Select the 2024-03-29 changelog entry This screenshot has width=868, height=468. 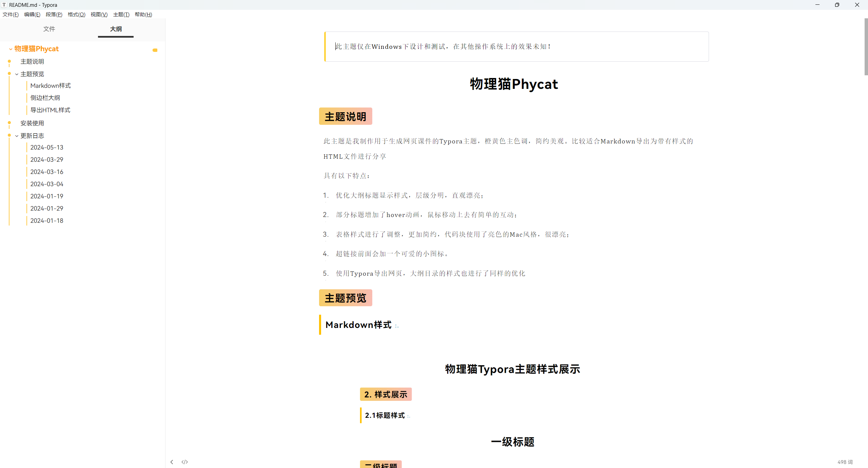point(47,160)
